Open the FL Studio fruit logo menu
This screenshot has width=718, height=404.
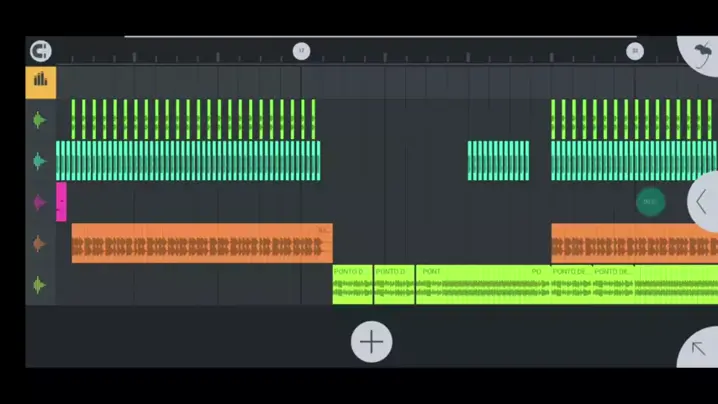click(700, 53)
